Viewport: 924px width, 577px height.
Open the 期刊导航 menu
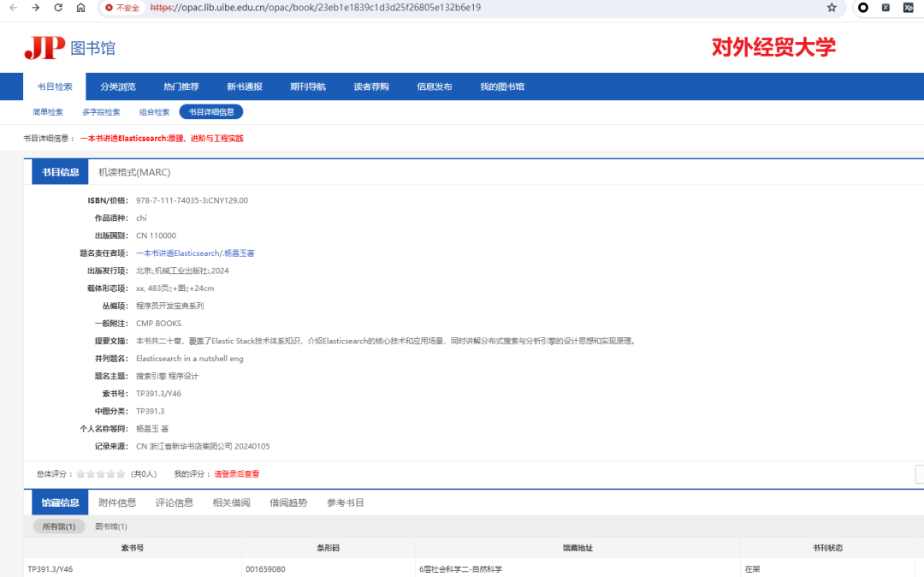tap(308, 86)
